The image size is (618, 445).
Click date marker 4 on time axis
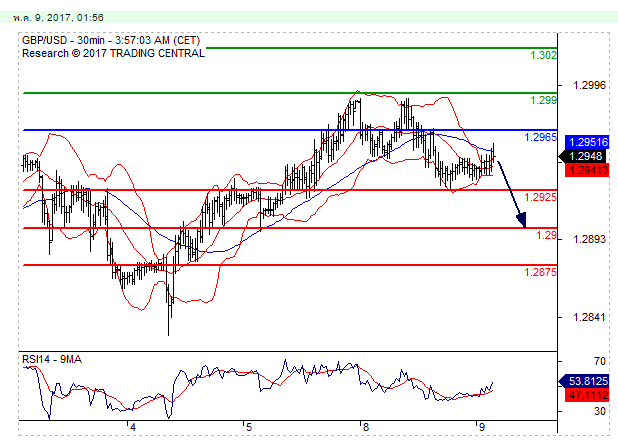click(132, 425)
